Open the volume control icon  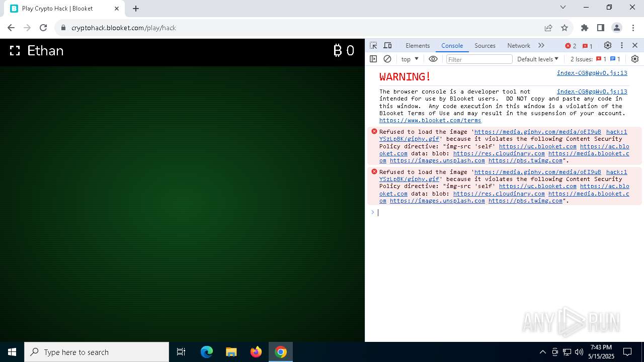click(579, 352)
